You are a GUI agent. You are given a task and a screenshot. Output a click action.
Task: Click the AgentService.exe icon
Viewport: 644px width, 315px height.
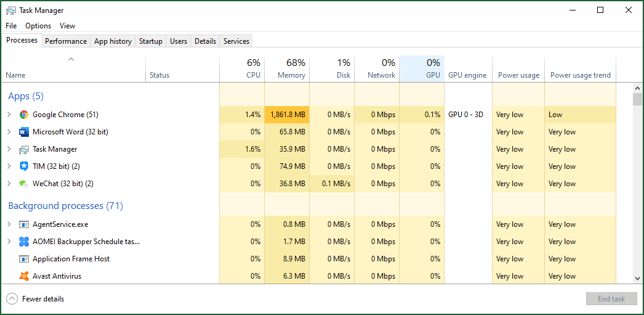tap(24, 224)
